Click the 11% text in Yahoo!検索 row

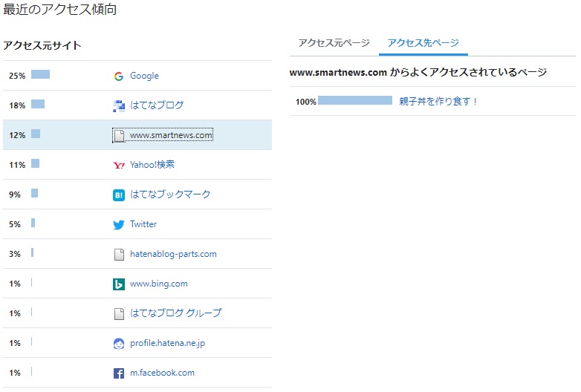(17, 165)
